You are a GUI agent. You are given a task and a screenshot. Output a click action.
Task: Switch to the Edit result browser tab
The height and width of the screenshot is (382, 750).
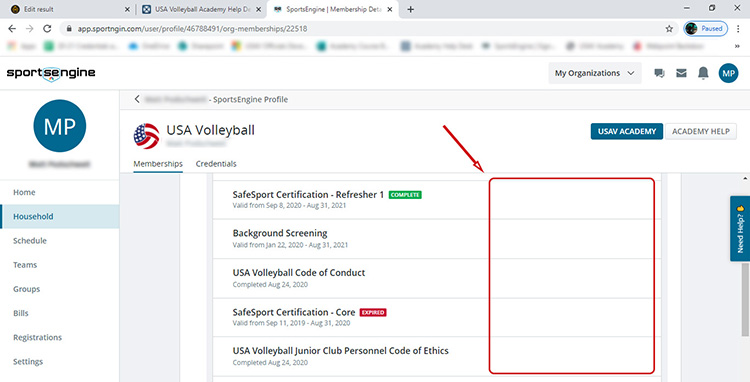point(69,9)
